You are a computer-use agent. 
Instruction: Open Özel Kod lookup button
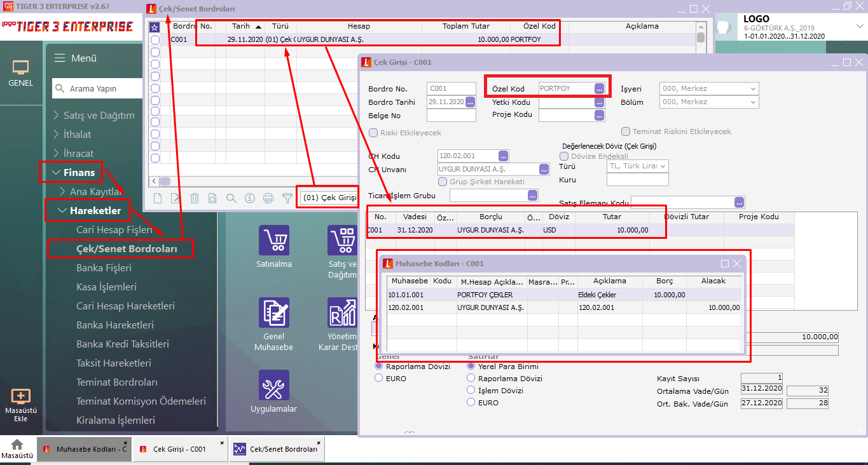(x=599, y=89)
